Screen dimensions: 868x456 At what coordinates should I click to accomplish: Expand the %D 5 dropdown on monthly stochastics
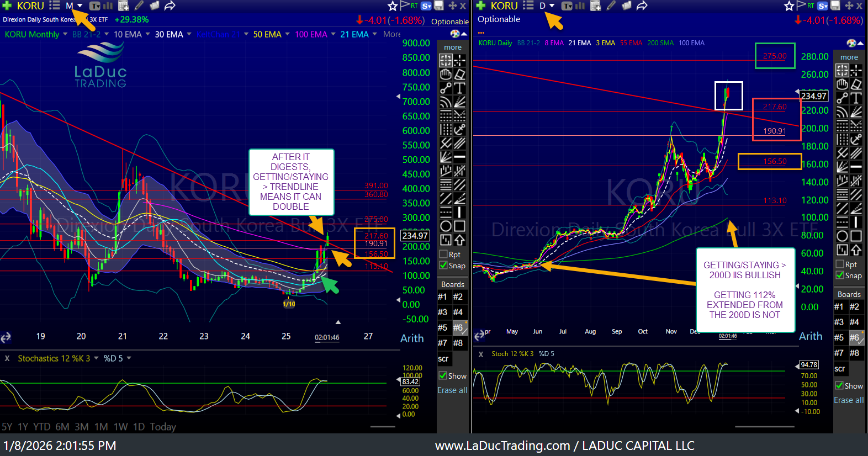pyautogui.click(x=129, y=358)
